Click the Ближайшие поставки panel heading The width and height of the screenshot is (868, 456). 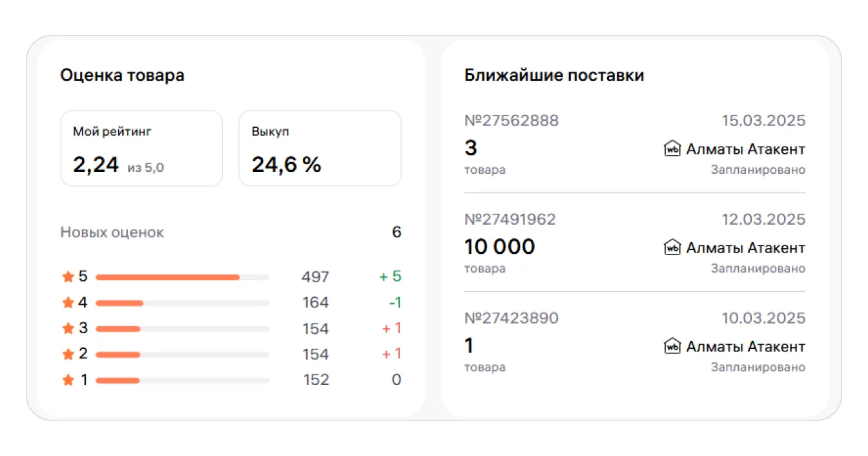coord(554,76)
